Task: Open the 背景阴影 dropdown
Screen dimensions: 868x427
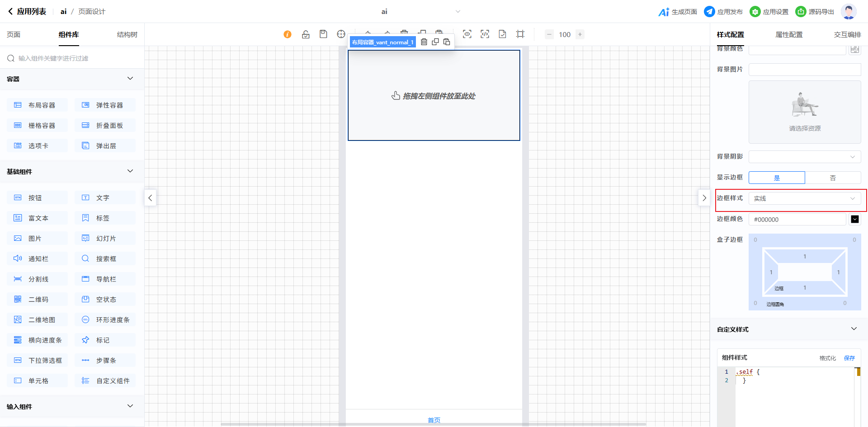Action: coord(805,157)
